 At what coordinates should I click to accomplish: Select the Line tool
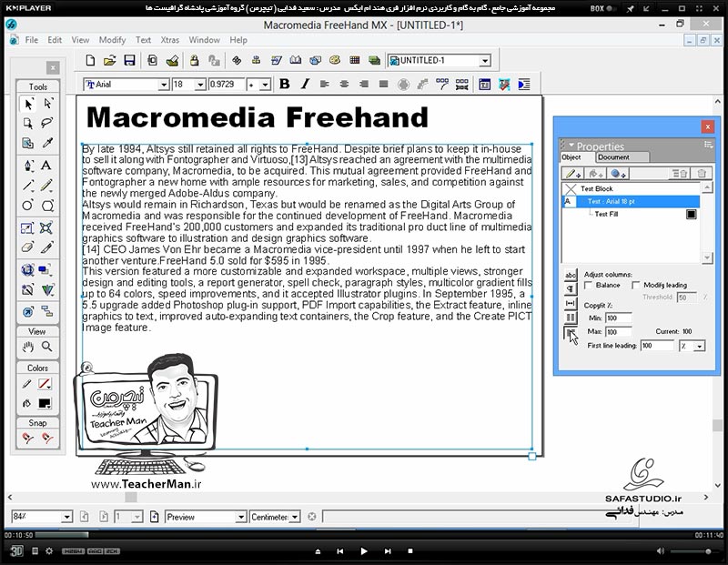(28, 186)
